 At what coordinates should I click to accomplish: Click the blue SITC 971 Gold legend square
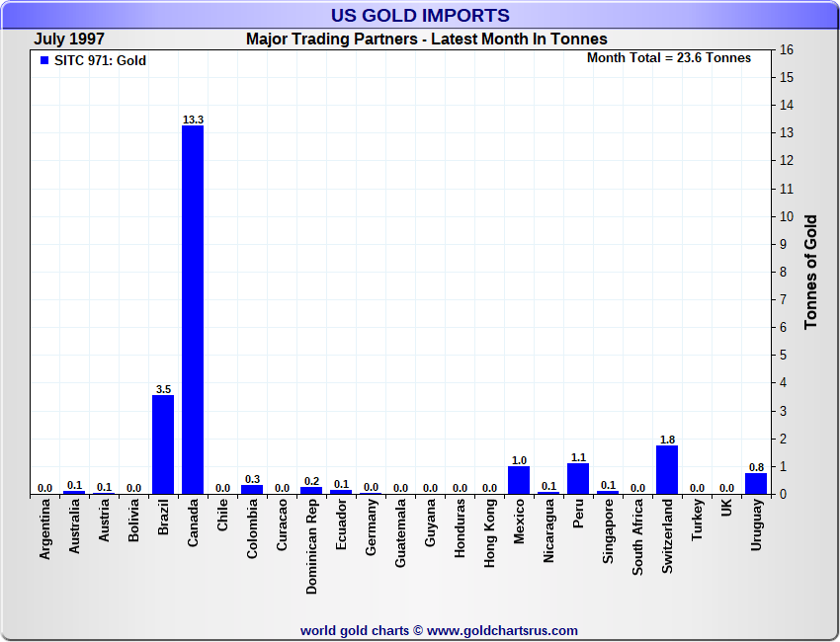point(44,61)
